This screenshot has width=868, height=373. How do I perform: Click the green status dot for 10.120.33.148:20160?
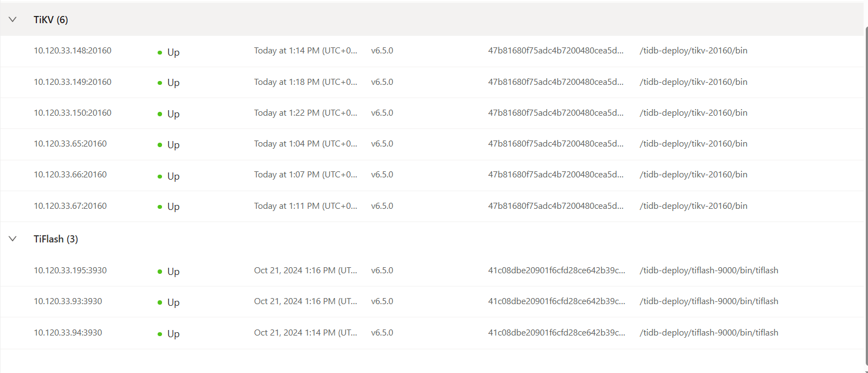(x=160, y=53)
